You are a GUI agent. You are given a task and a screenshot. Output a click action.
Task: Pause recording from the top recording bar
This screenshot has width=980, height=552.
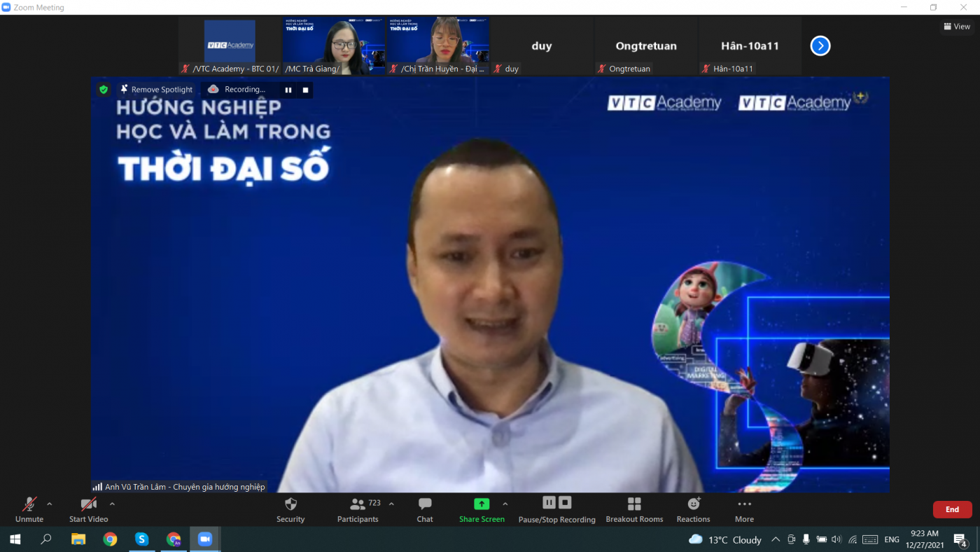tap(288, 90)
